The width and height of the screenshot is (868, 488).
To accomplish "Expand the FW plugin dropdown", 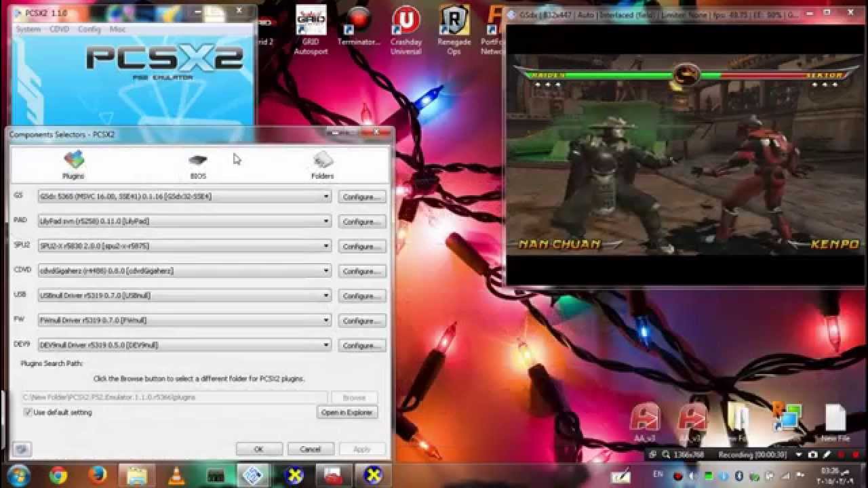I will pos(326,320).
